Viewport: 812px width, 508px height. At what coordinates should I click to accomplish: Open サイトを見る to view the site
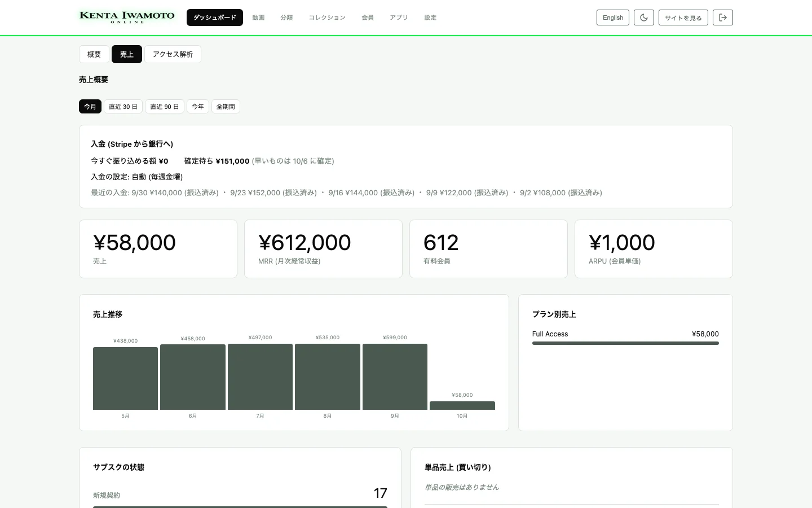pos(683,17)
